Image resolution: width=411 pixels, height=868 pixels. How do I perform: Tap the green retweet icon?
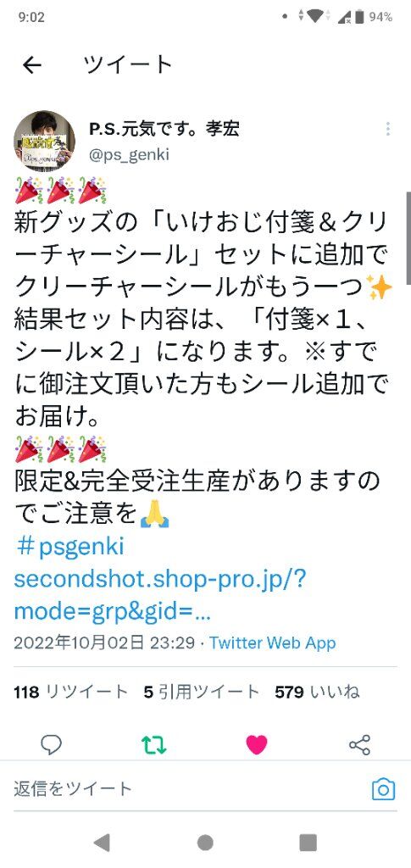(x=153, y=745)
